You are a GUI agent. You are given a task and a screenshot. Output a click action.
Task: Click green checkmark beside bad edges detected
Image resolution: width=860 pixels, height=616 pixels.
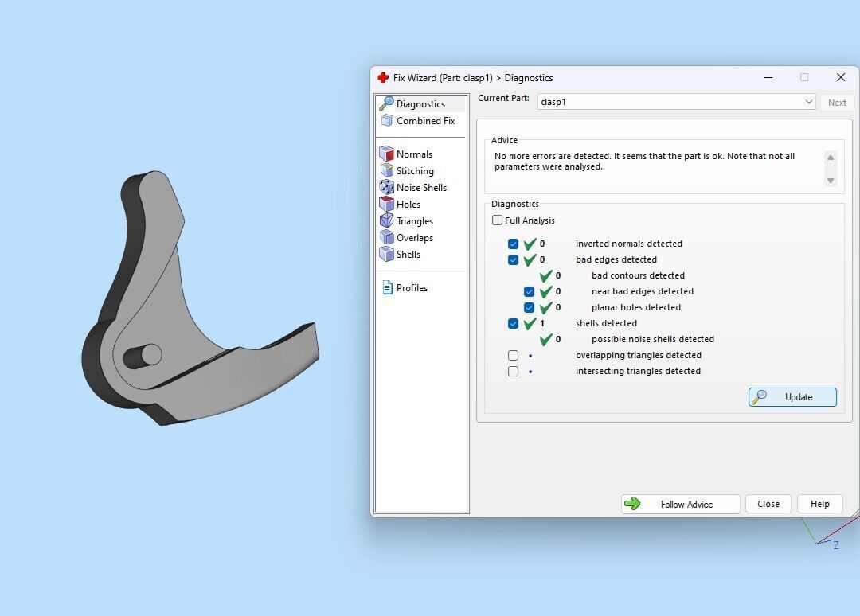[530, 259]
